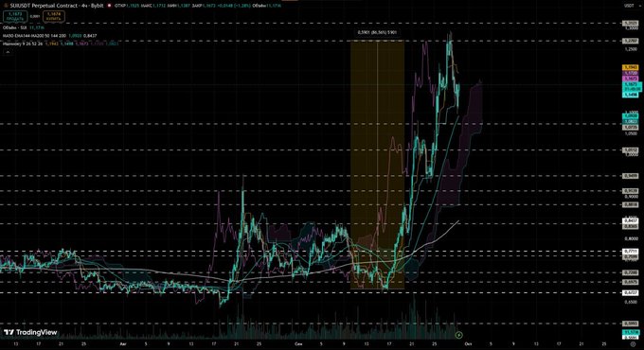Click the TradingView logo
This screenshot has height=350, width=644.
30,332
